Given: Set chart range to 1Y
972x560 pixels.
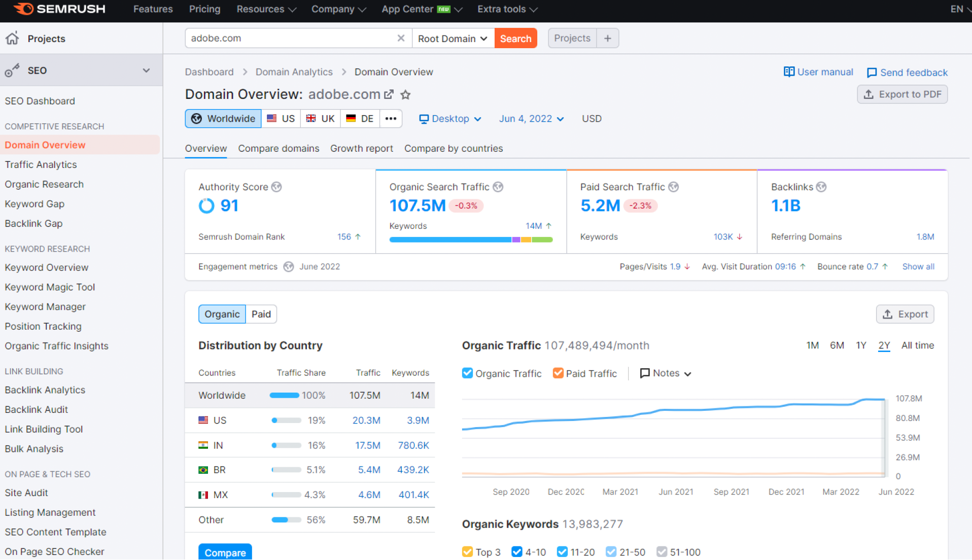Looking at the screenshot, I should point(860,345).
